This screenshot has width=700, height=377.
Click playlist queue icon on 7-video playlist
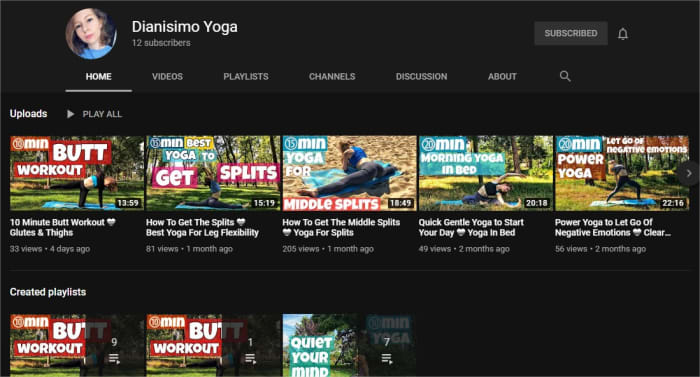tap(387, 358)
